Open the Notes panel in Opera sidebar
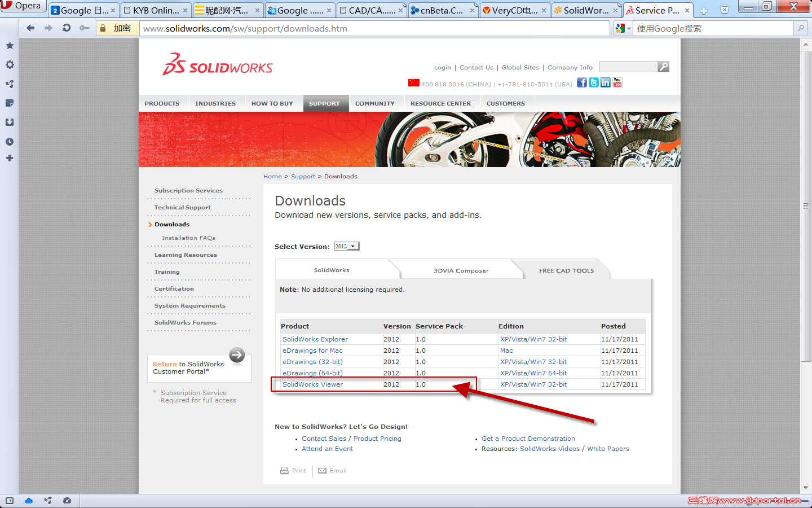Screen dimensions: 812x508 click(x=10, y=103)
